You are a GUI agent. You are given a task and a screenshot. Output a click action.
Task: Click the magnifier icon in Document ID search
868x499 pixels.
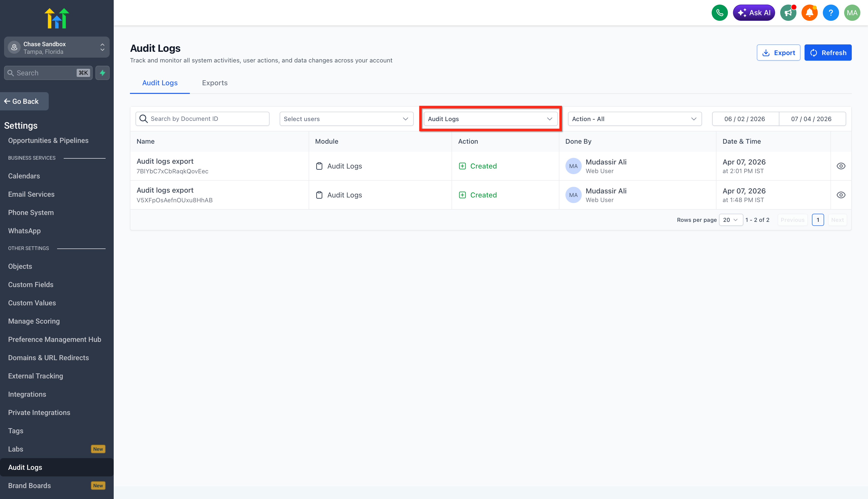pos(144,119)
